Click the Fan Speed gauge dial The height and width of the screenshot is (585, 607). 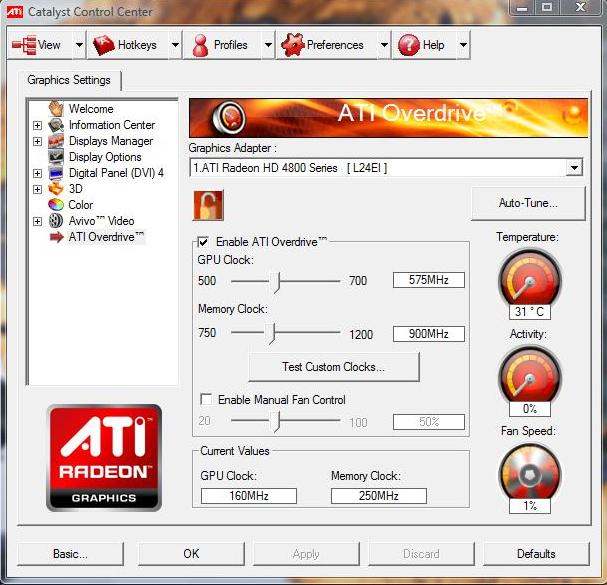tap(529, 472)
